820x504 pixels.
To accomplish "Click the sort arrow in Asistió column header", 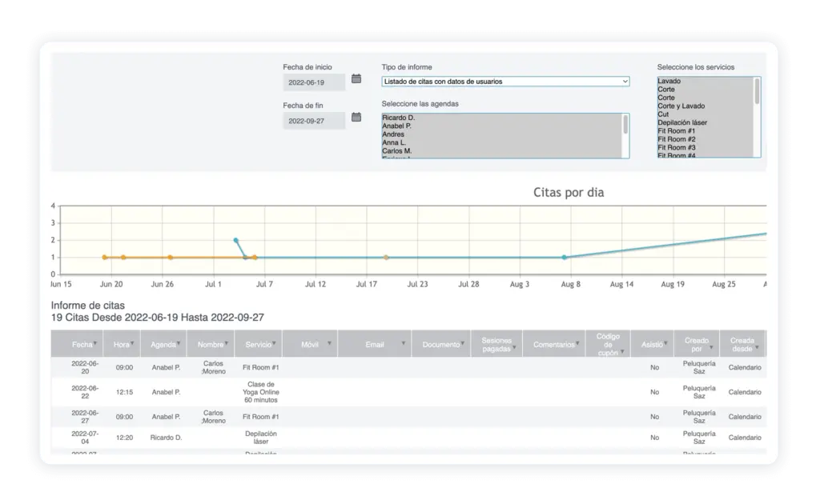I will click(665, 345).
